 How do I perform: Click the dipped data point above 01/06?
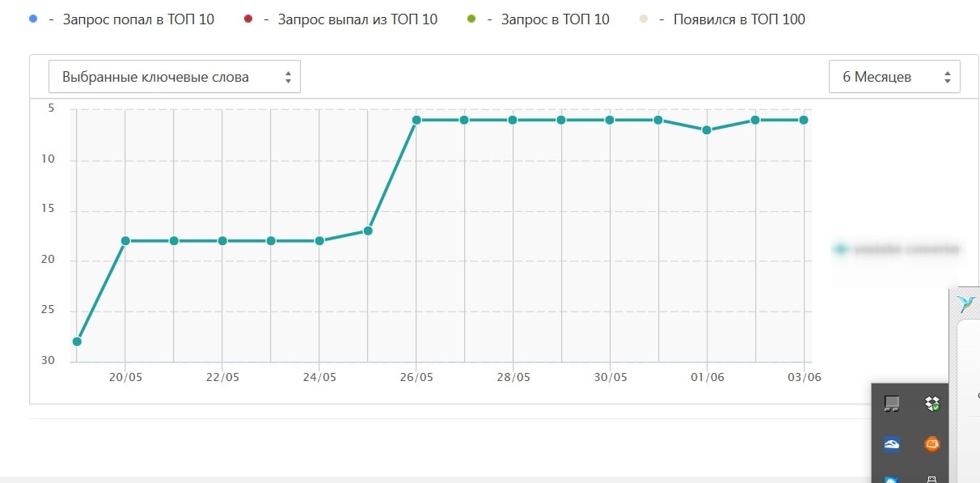(x=707, y=129)
